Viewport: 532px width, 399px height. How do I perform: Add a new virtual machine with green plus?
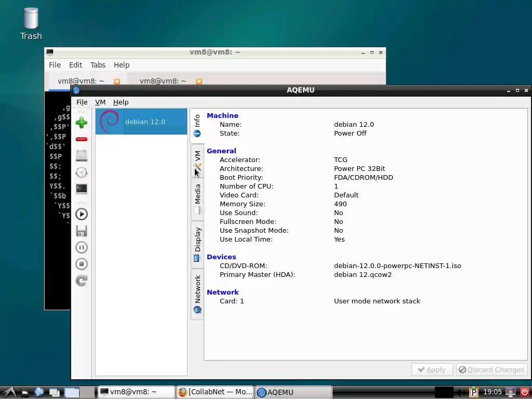click(x=82, y=123)
